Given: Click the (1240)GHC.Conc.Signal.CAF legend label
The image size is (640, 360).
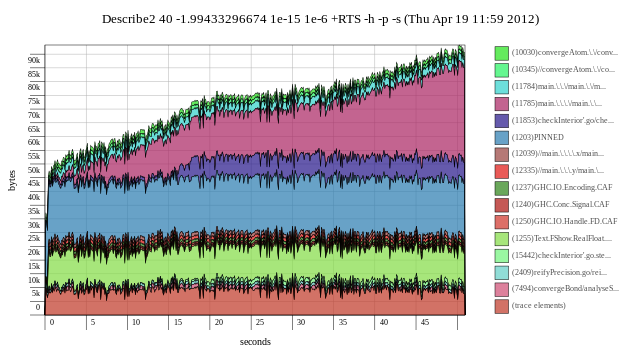Looking at the screenshot, I should coord(560,204).
